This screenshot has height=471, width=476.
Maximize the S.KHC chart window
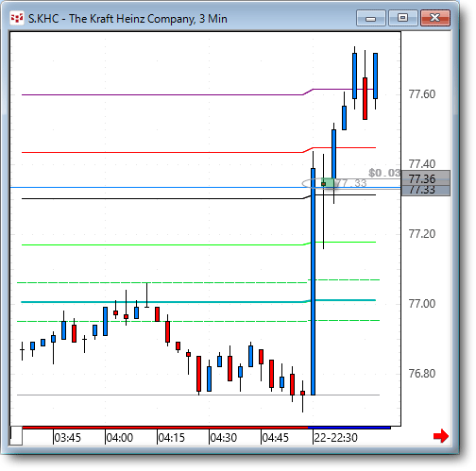coord(402,18)
